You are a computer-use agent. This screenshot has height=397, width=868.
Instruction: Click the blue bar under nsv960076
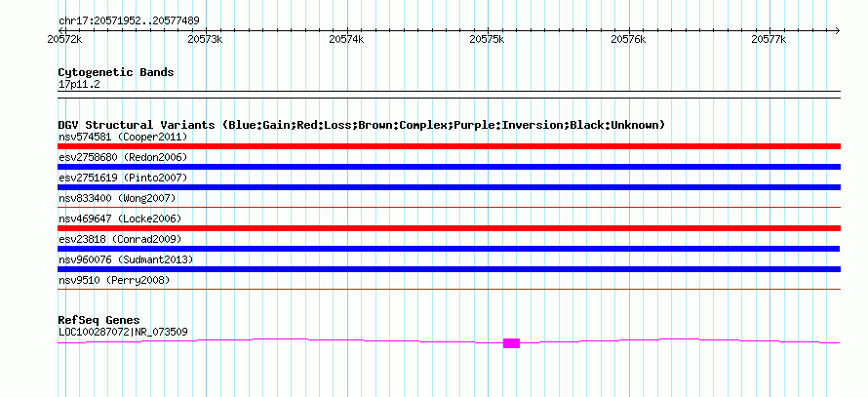pos(449,269)
